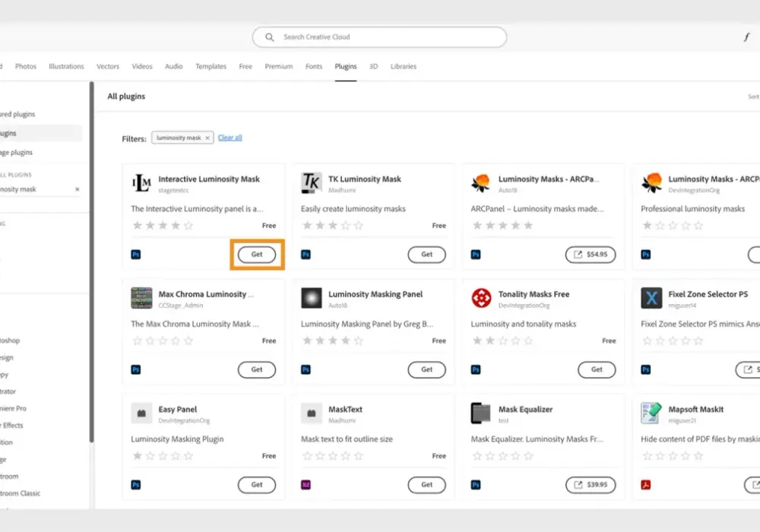Open the Vectors tab
Screen dimensions: 760x532
[108, 66]
